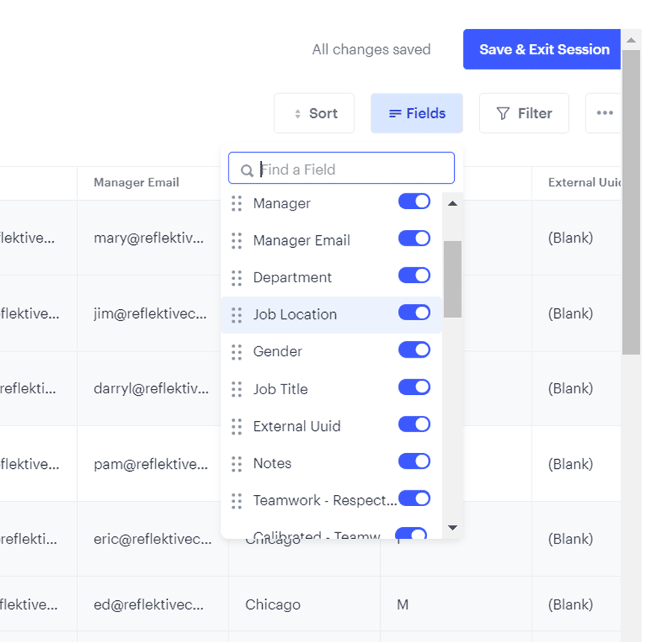The image size is (672, 642).
Task: Select the pam@reflektive... email cell
Action: 151,464
